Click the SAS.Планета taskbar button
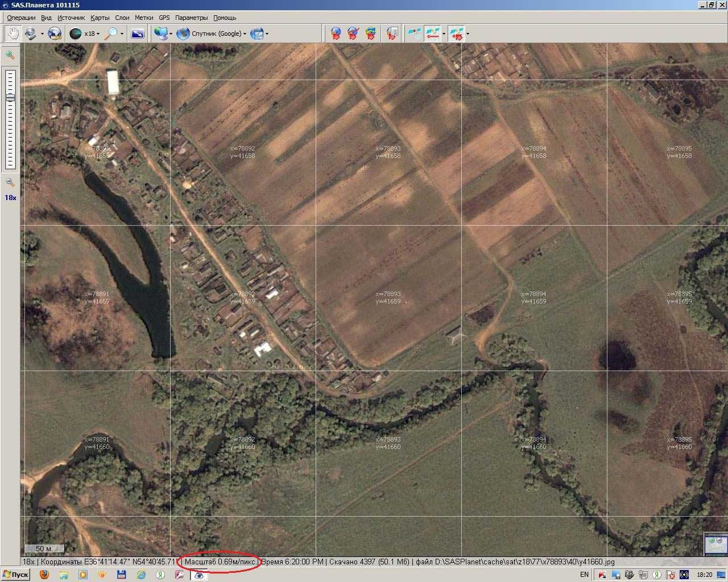 pos(199,575)
